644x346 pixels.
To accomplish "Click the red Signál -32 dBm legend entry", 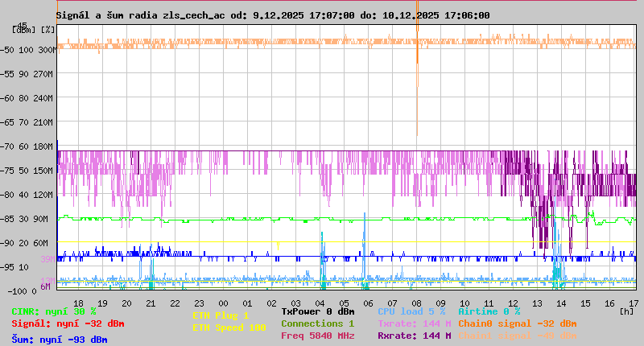I will tap(68, 323).
